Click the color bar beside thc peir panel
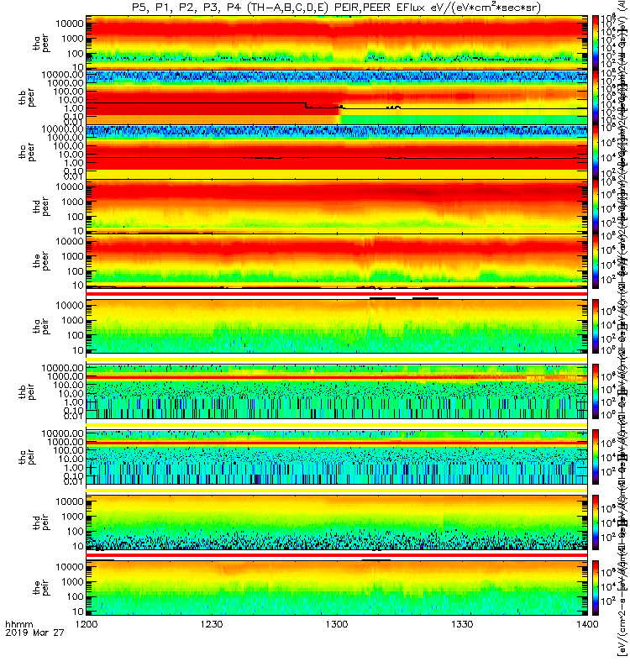630x672 pixels. 596,457
